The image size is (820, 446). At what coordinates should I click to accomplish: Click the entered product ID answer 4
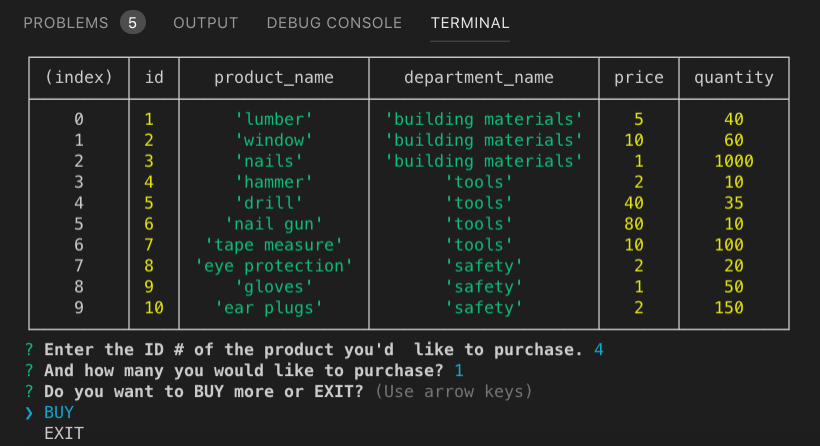tap(598, 349)
